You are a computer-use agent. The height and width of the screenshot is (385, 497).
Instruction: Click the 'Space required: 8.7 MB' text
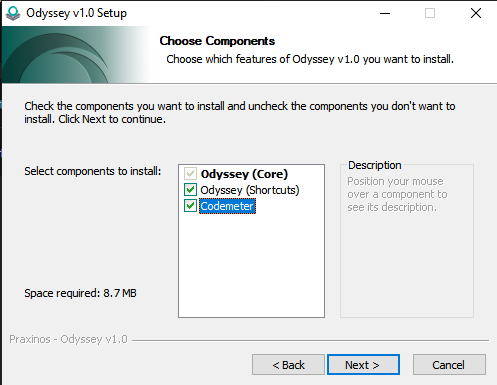tap(80, 293)
